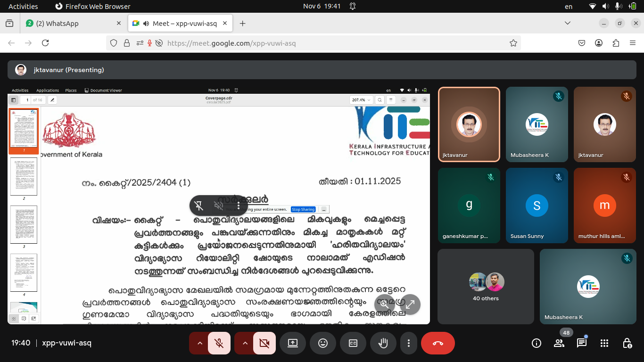This screenshot has width=644, height=362.
Task: Open meeting details info icon
Action: click(537, 343)
